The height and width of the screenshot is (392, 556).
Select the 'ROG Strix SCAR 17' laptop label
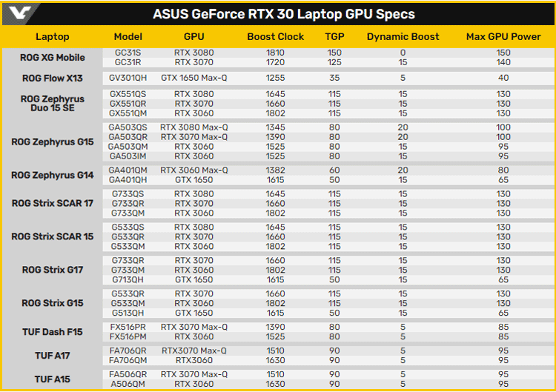pyautogui.click(x=53, y=203)
